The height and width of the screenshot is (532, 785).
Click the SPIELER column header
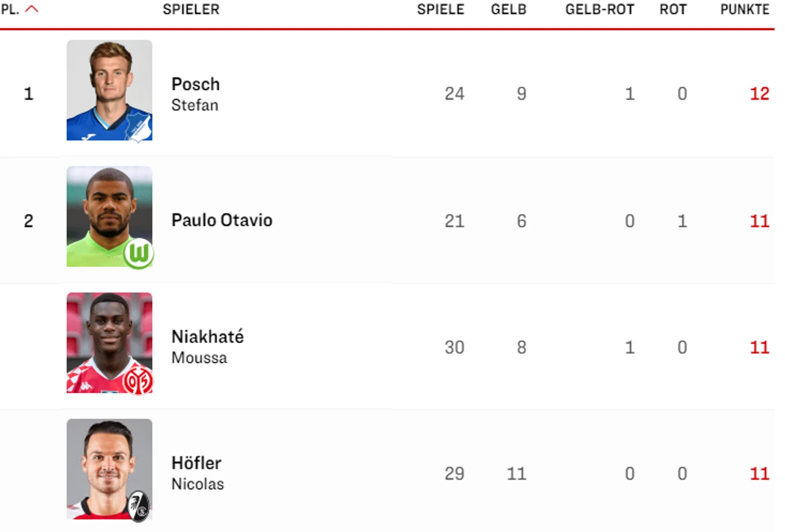[x=191, y=10]
